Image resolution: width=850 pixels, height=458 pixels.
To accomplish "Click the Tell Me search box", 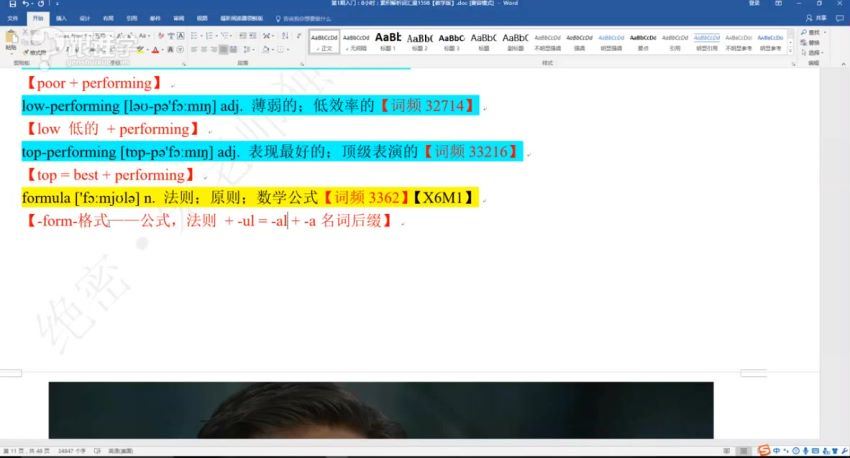I will click(x=304, y=18).
